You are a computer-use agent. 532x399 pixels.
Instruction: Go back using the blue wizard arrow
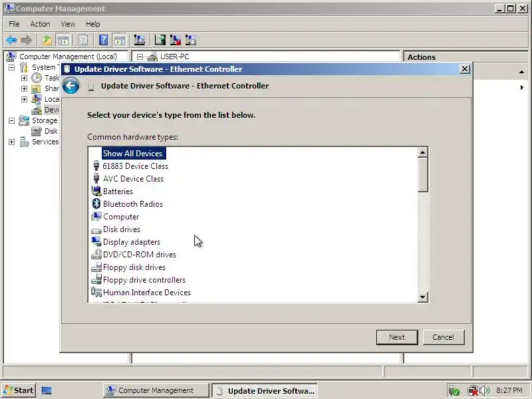coord(71,86)
